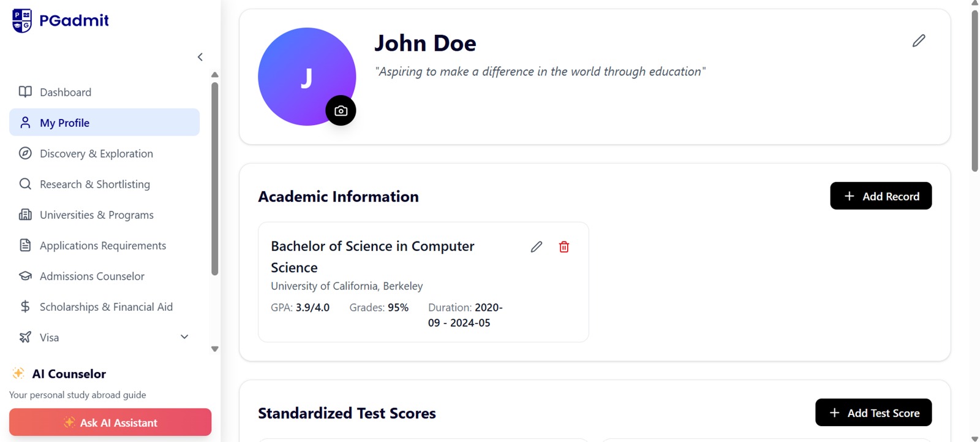The height and width of the screenshot is (442, 980).
Task: Go to Research & Shortlisting
Action: (x=94, y=184)
